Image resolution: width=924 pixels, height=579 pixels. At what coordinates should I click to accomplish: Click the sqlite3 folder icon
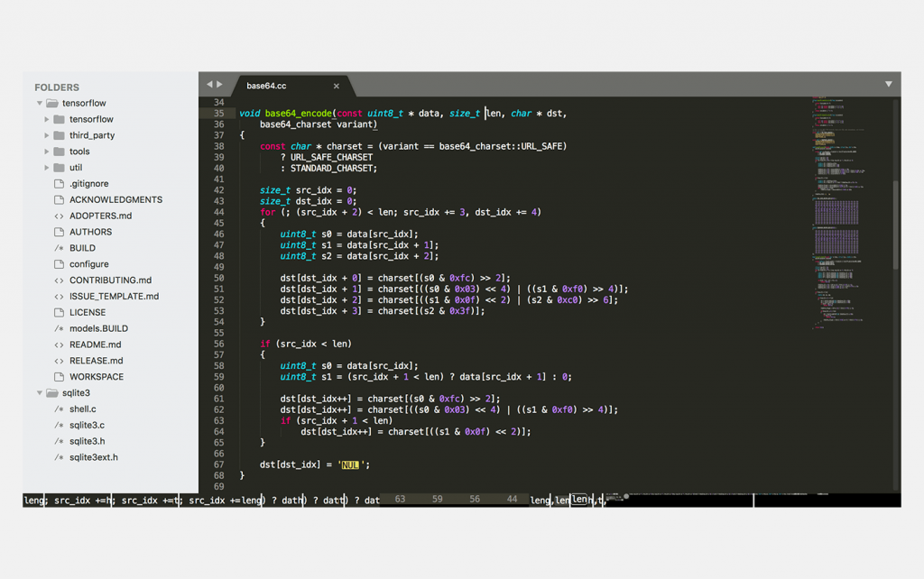tap(52, 393)
